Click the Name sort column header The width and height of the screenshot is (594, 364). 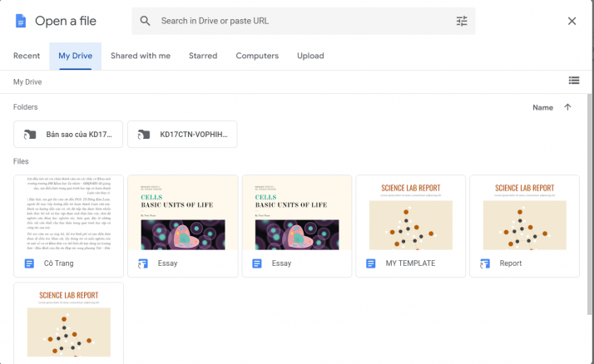pyautogui.click(x=542, y=107)
